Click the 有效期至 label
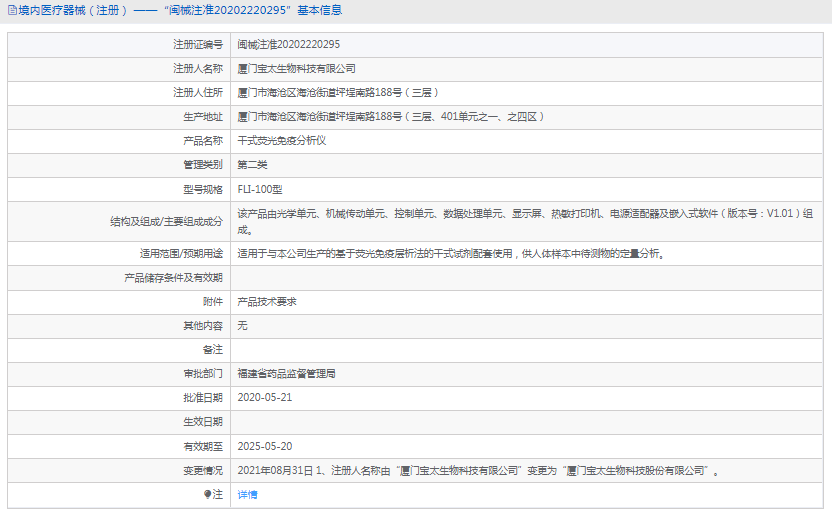Screen dimensions: 832x512 [x=203, y=446]
